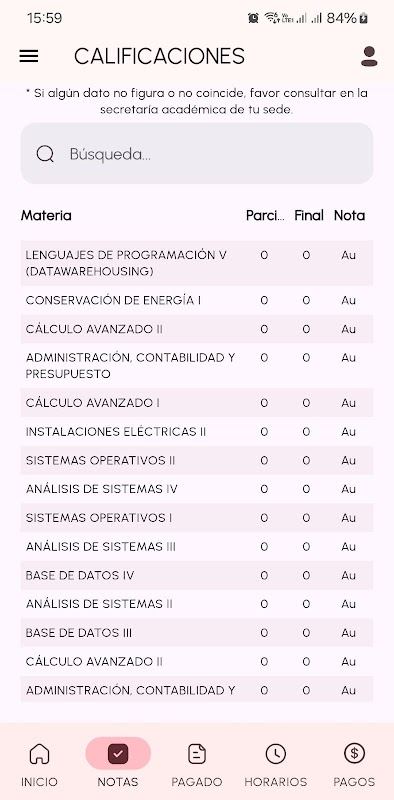Open Base de Datos IV row
This screenshot has width=394, height=800.
pos(197,576)
